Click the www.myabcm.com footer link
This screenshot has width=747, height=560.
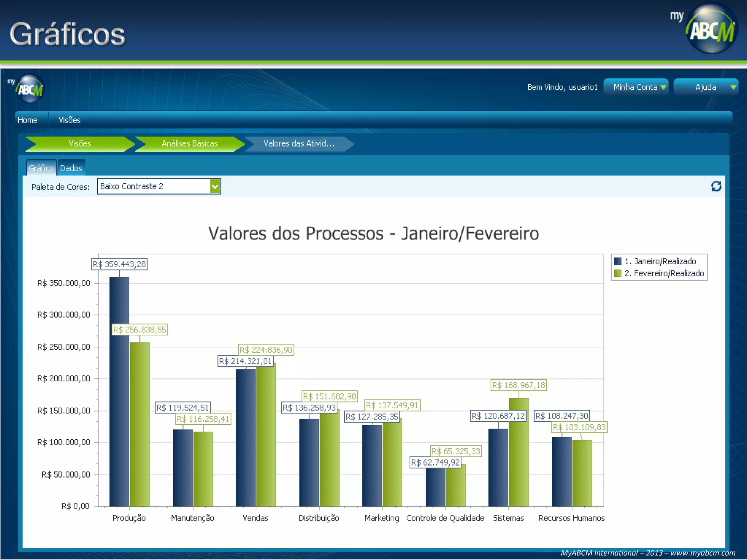click(703, 553)
